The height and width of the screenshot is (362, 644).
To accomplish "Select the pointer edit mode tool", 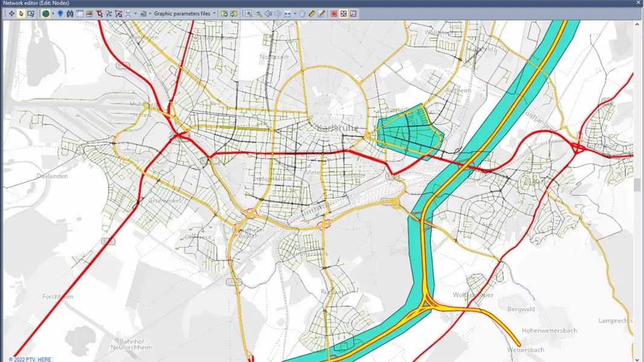I will point(21,13).
